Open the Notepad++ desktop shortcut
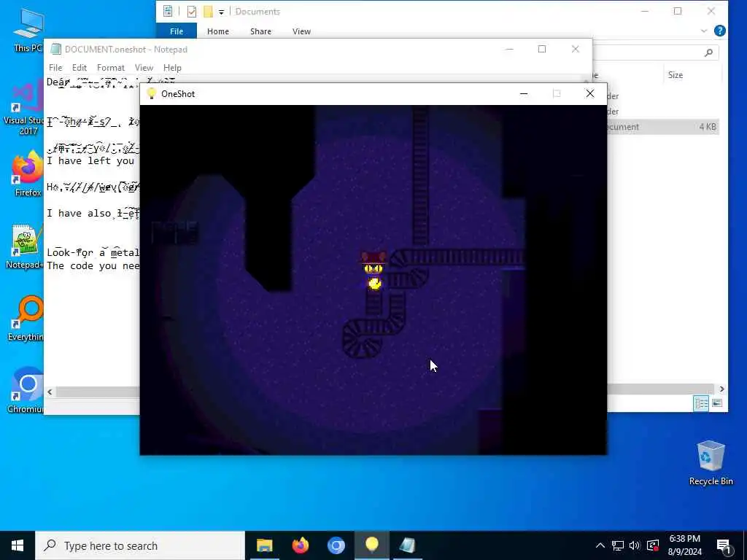Viewport: 747px width, 560px height. coord(25,246)
